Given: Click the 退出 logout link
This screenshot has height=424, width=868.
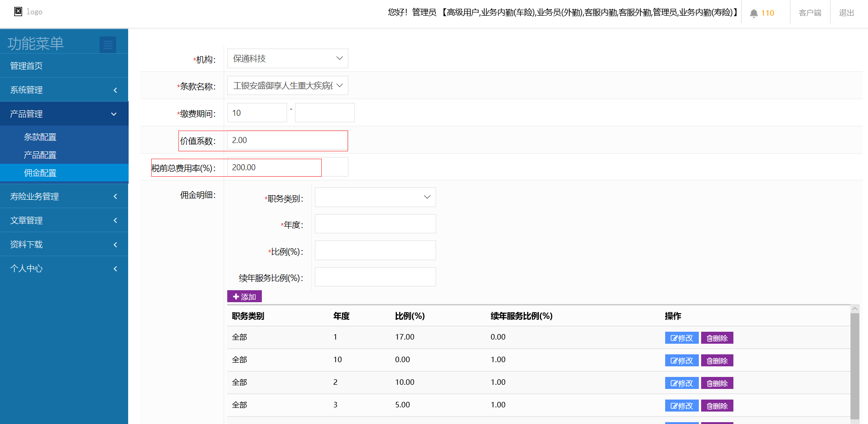Looking at the screenshot, I should point(846,13).
